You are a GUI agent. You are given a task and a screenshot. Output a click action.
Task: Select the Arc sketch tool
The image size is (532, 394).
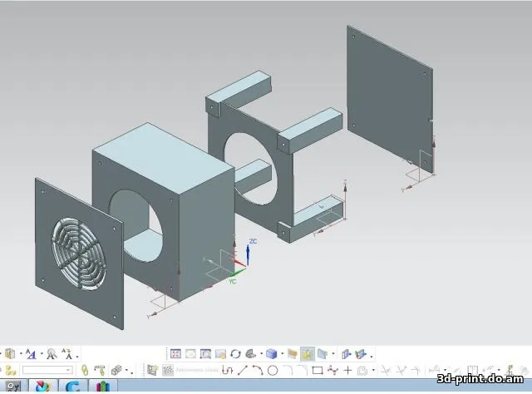[257, 370]
